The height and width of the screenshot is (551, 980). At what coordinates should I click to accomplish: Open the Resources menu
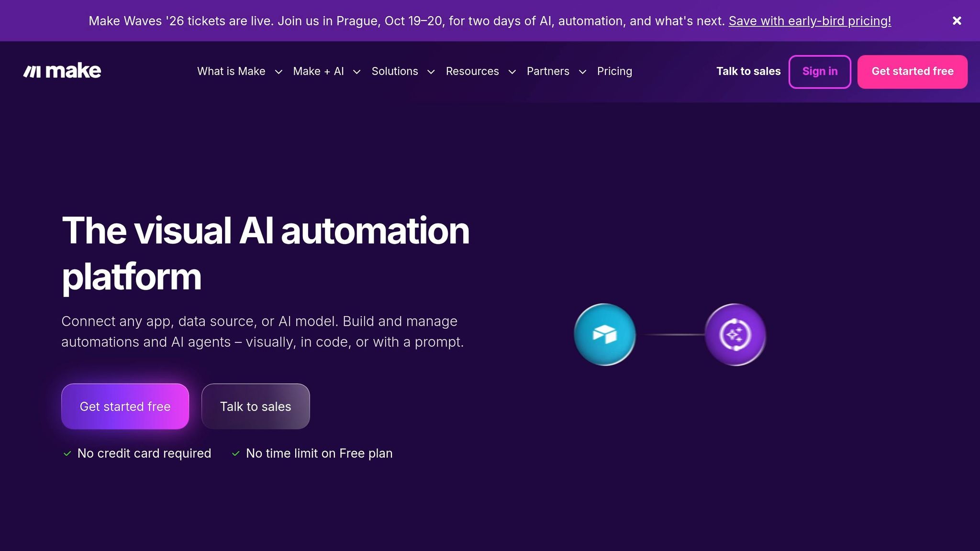click(472, 71)
